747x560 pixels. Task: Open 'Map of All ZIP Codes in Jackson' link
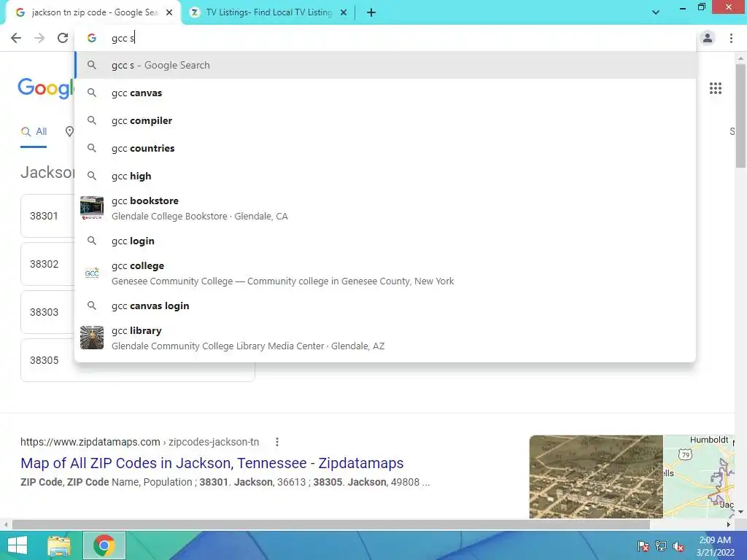pyautogui.click(x=212, y=463)
